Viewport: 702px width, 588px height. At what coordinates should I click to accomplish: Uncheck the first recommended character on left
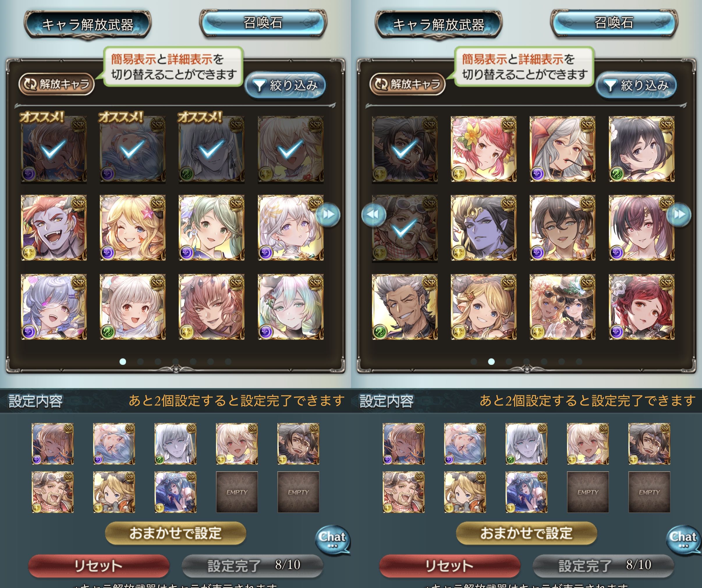click(x=54, y=149)
